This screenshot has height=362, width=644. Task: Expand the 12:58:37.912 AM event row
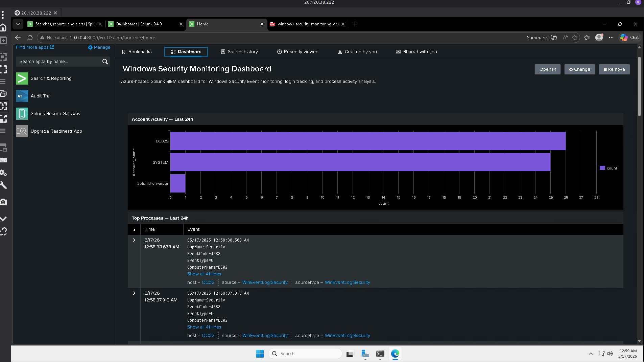[134, 293]
